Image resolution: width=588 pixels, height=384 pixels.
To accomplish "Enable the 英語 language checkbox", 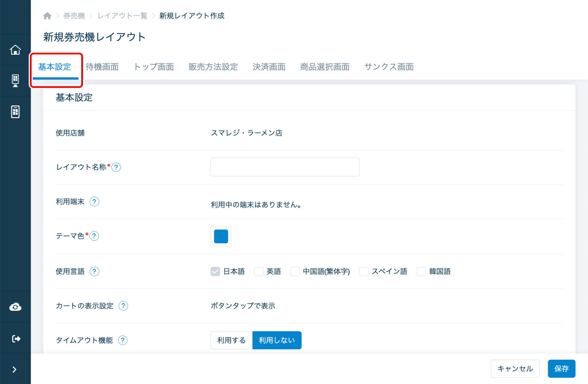I will coord(259,271).
